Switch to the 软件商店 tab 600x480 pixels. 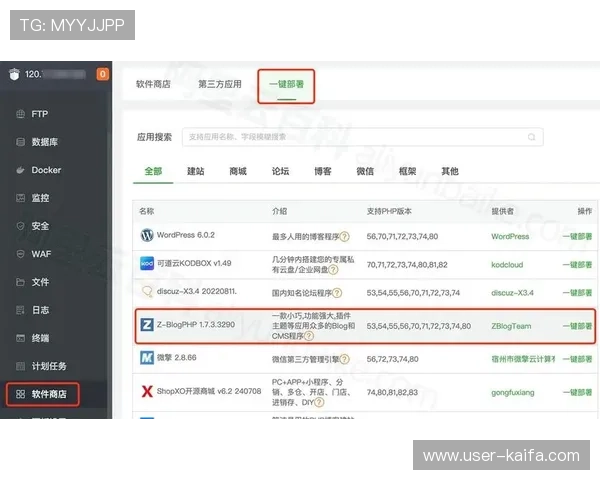click(x=153, y=84)
